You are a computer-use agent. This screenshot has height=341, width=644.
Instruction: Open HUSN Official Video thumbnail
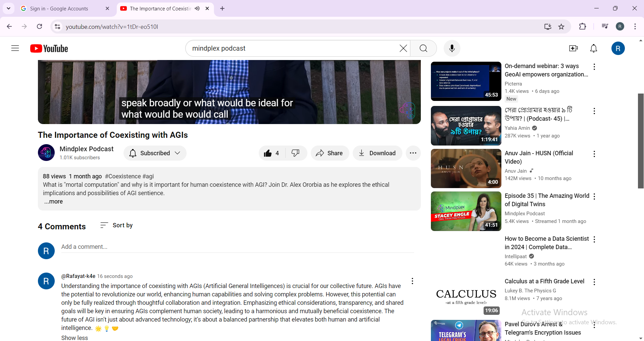point(466,168)
